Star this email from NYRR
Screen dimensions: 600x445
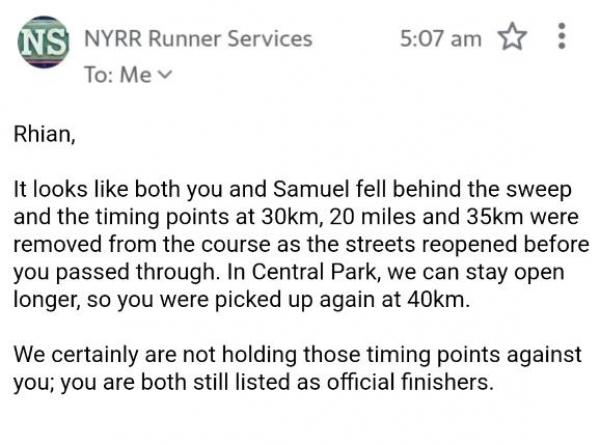coord(512,39)
